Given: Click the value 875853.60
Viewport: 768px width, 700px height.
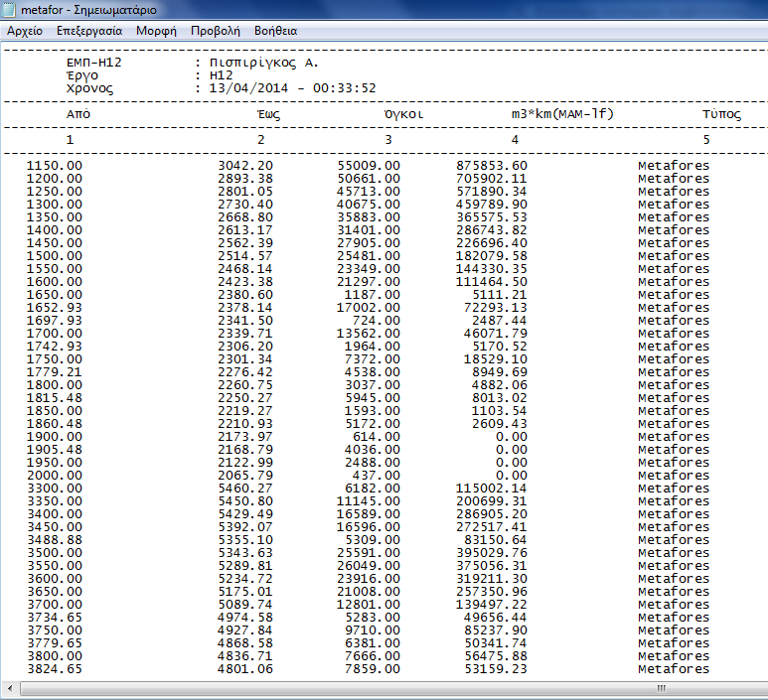Looking at the screenshot, I should [492, 166].
